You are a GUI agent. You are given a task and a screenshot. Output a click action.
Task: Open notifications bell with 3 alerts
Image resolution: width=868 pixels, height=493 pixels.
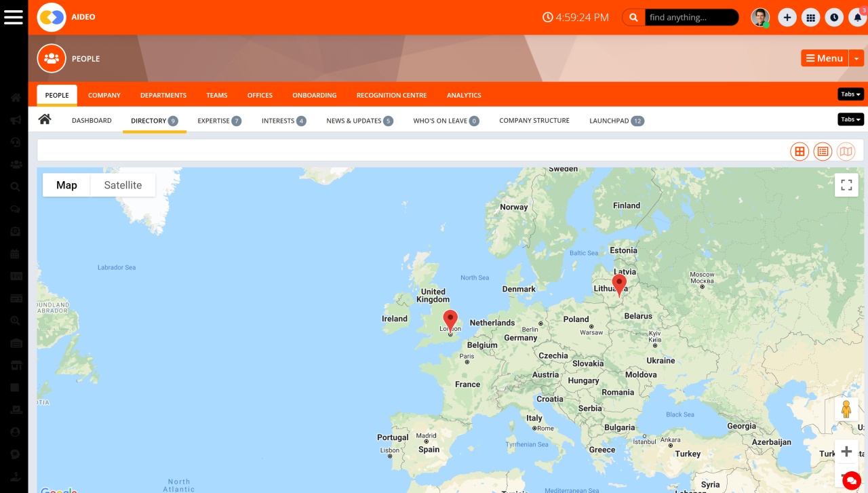[x=857, y=17]
